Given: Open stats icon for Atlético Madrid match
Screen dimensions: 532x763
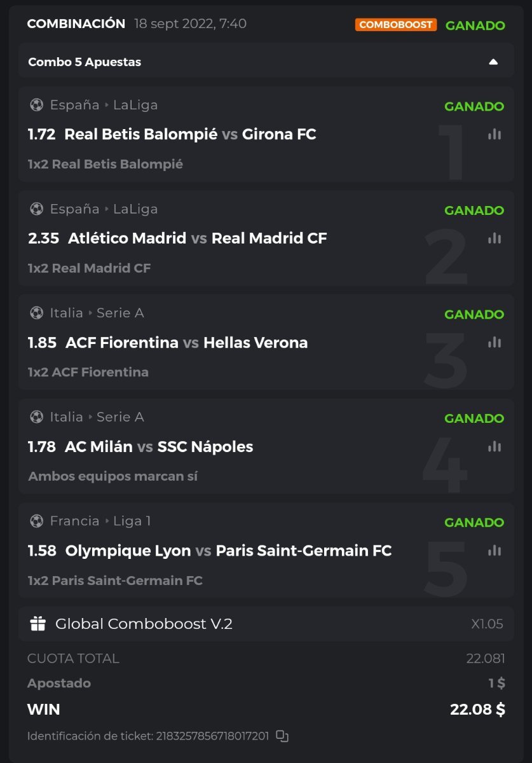Looking at the screenshot, I should pyautogui.click(x=494, y=238).
